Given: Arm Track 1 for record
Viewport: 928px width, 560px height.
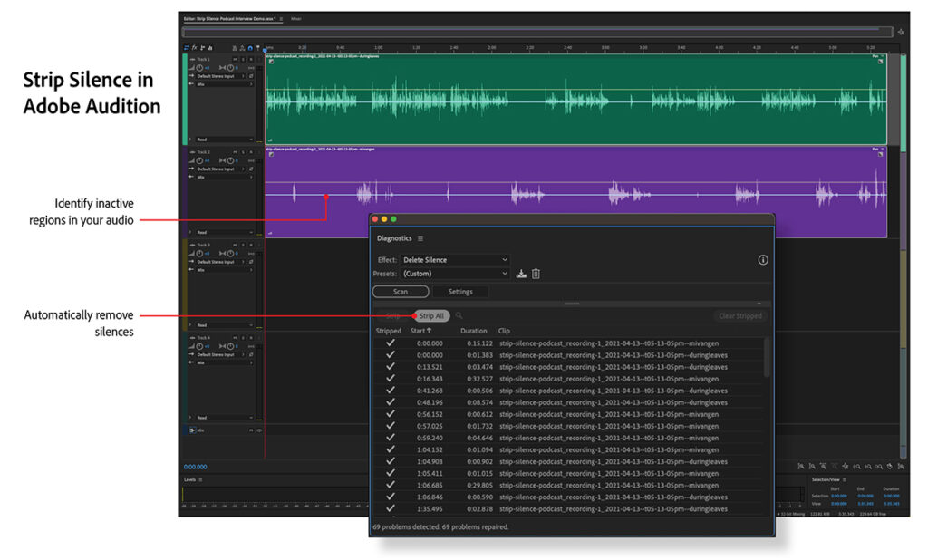Looking at the screenshot, I should (251, 59).
